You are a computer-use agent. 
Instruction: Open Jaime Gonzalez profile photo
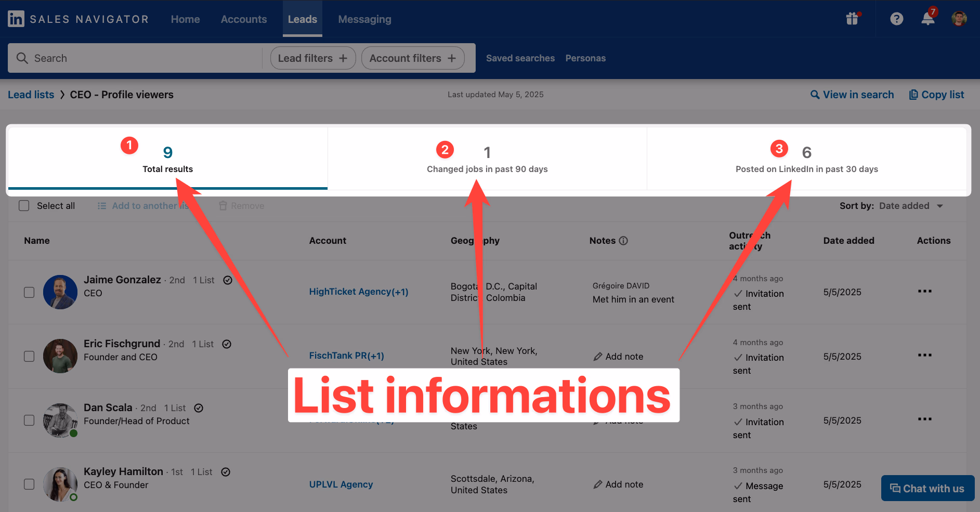(60, 292)
